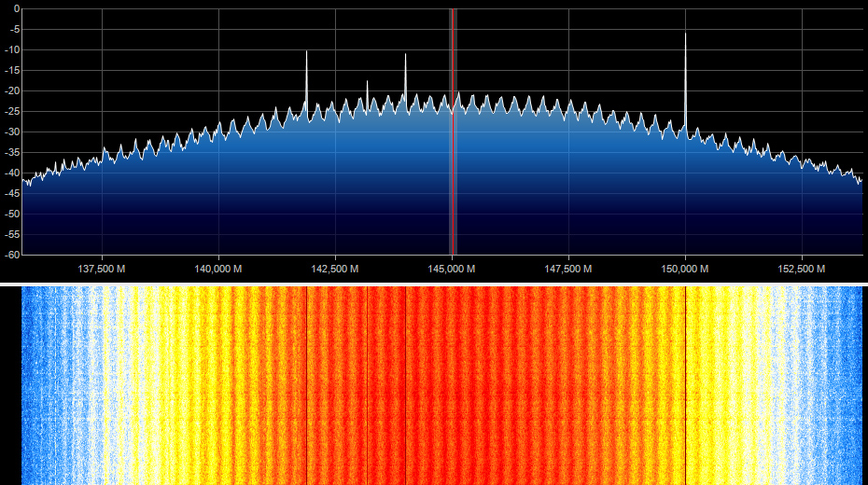Click the 140,000 M frequency label
This screenshot has width=868, height=485.
point(218,270)
